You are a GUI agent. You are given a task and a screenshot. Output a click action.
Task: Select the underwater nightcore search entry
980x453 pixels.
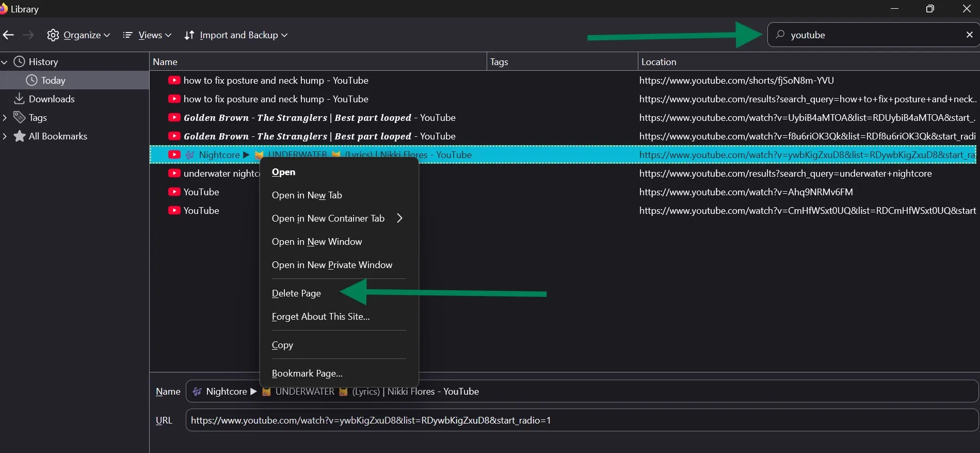(x=563, y=173)
